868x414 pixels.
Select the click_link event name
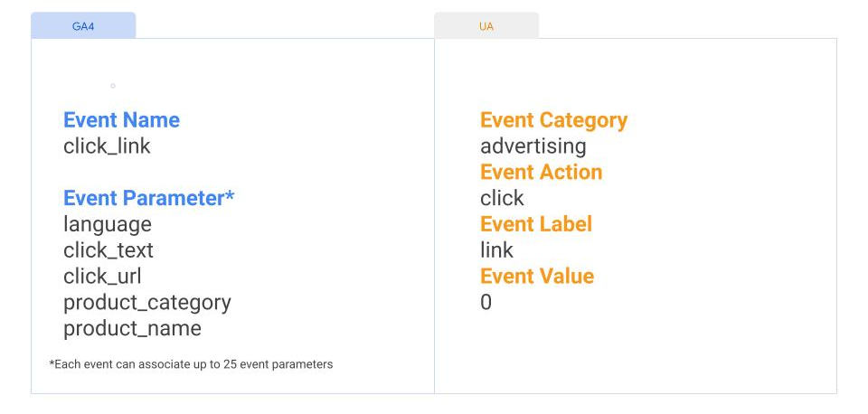point(107,146)
